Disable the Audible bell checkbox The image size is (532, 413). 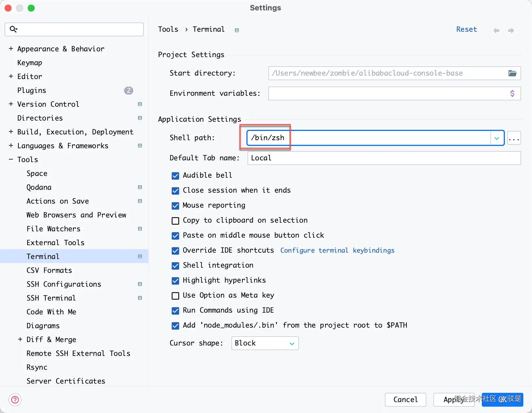pos(175,176)
